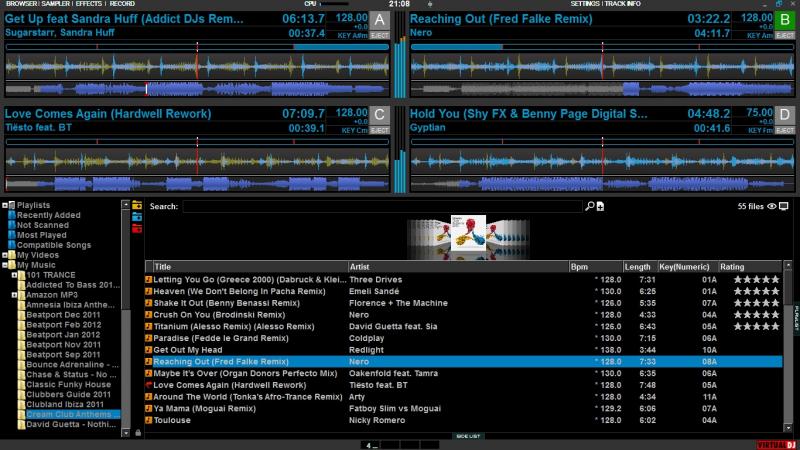Click the note icon of Paradise row
The image size is (800, 450).
(148, 338)
